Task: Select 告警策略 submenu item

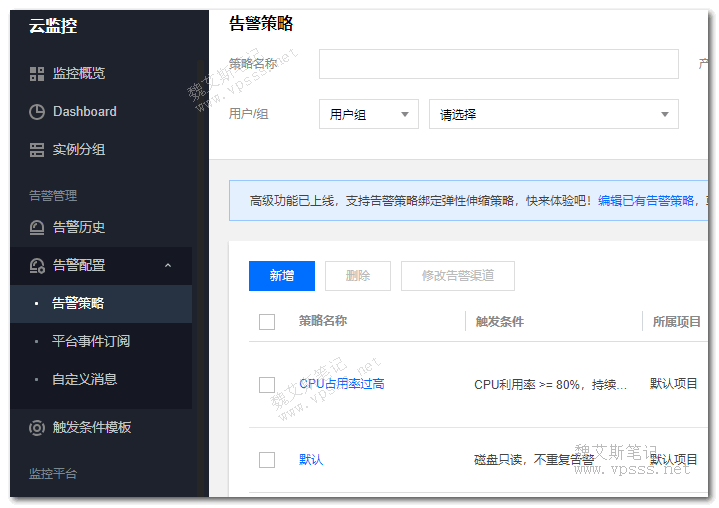Action: 101,304
